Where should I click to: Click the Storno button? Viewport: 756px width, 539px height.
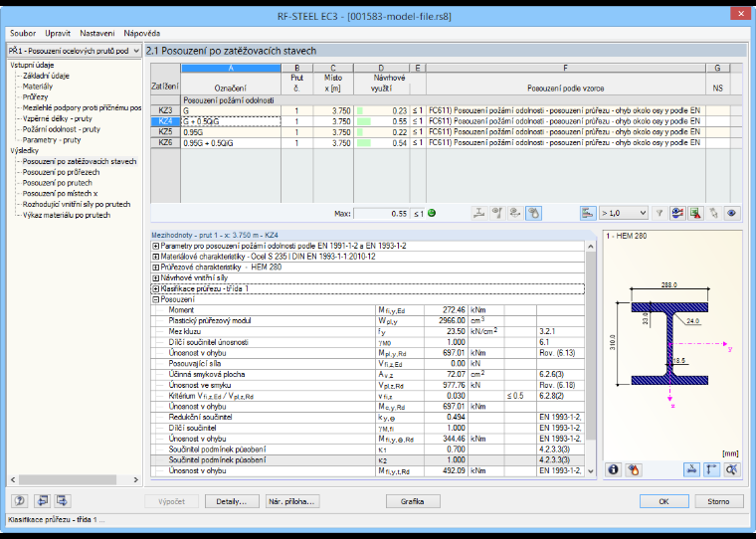click(718, 501)
